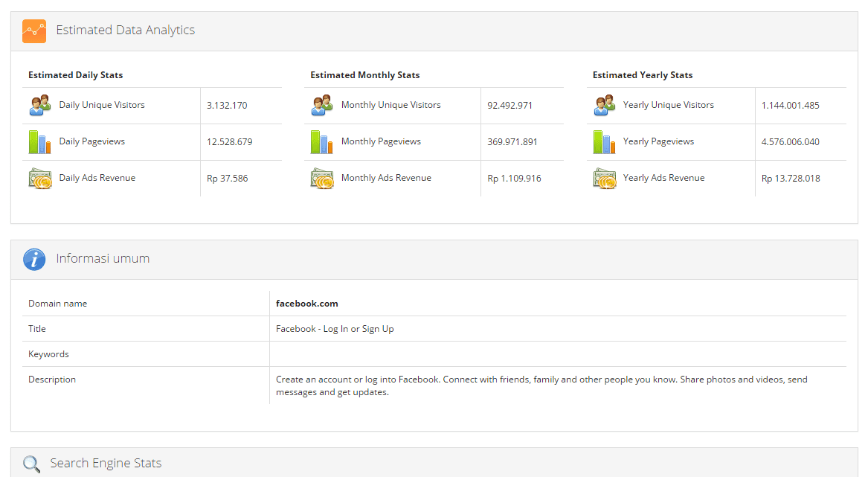Select the Estimated Yearly Stats heading
The image size is (868, 477).
click(x=642, y=75)
